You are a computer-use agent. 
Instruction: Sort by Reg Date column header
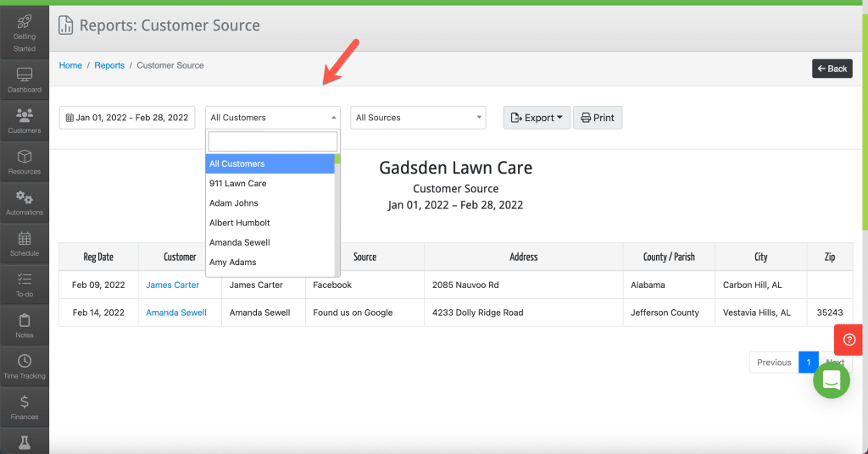click(x=98, y=257)
